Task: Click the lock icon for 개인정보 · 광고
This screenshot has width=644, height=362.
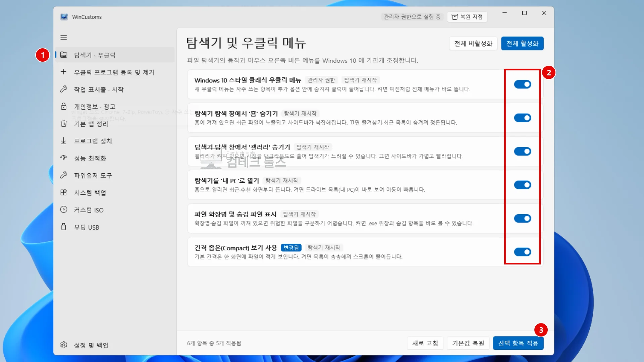Action: click(x=63, y=106)
